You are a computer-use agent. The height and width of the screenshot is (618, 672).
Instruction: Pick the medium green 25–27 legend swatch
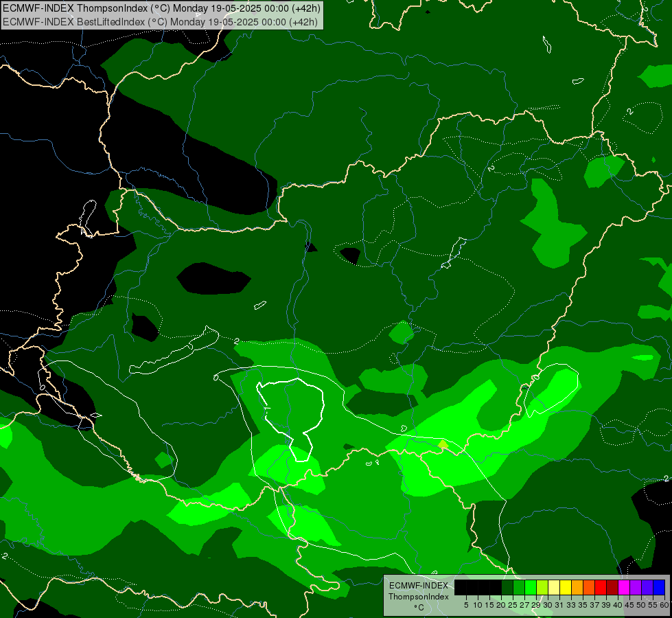click(518, 587)
